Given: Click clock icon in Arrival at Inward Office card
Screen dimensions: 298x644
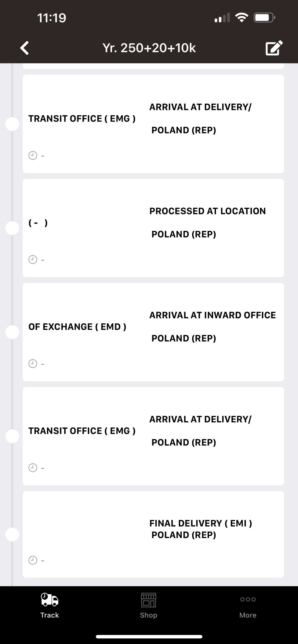Looking at the screenshot, I should coord(33,363).
